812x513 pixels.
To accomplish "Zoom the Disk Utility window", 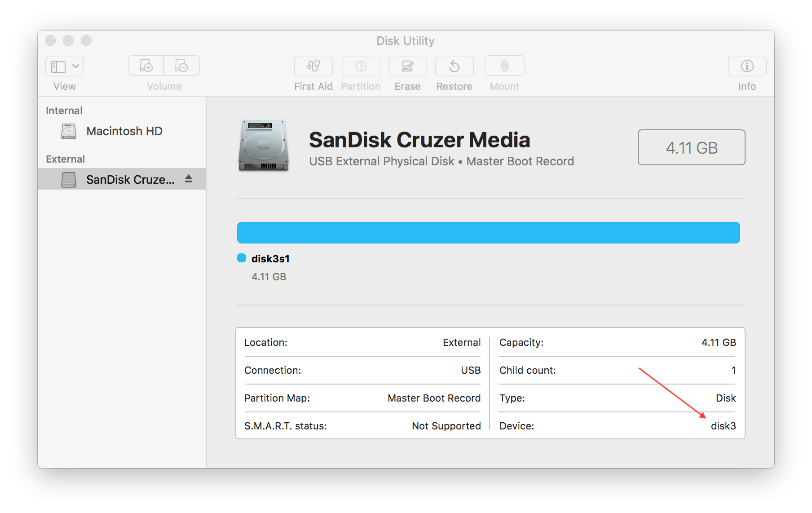I will pyautogui.click(x=86, y=40).
